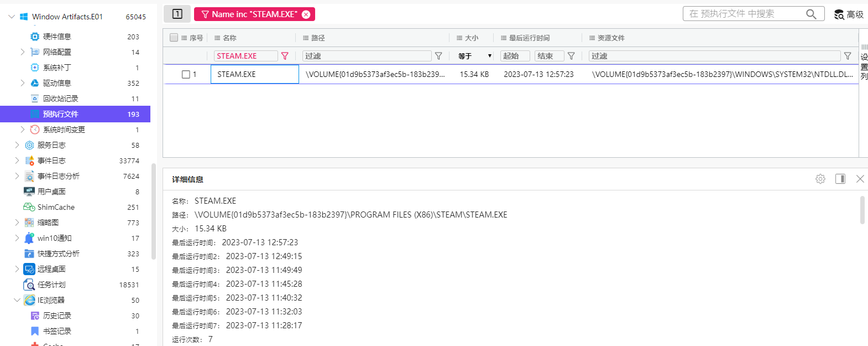The image size is (868, 346).
Task: Click the 服务日志 icon
Action: click(29, 145)
